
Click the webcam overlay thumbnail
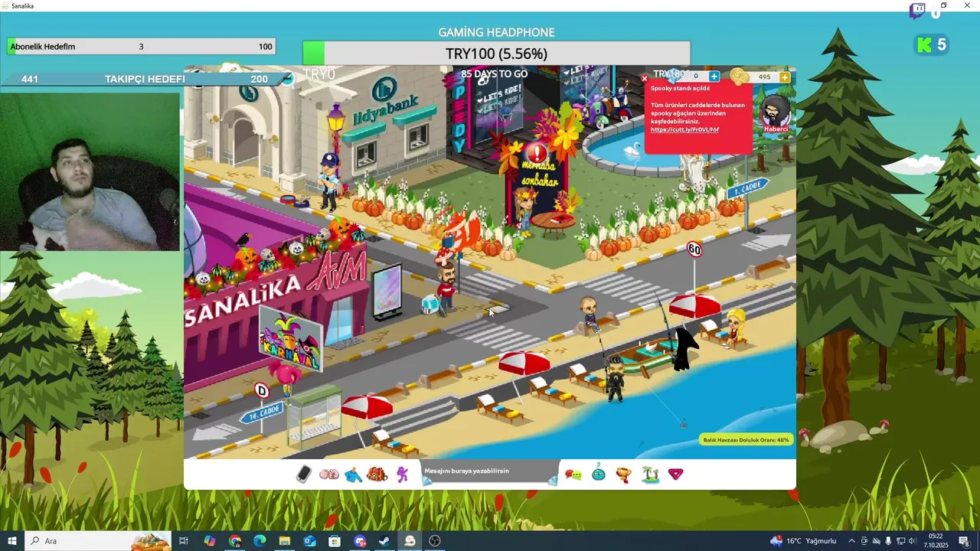click(90, 172)
